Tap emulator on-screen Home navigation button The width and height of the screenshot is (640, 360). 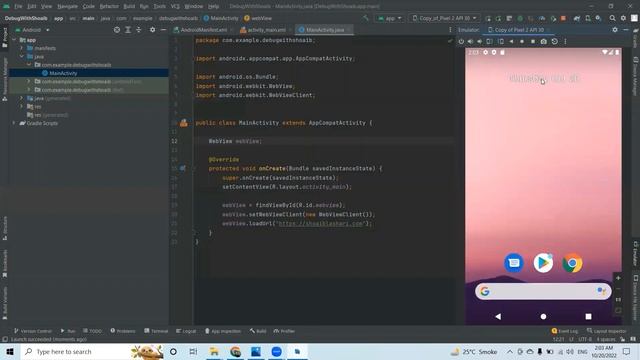pos(543,316)
